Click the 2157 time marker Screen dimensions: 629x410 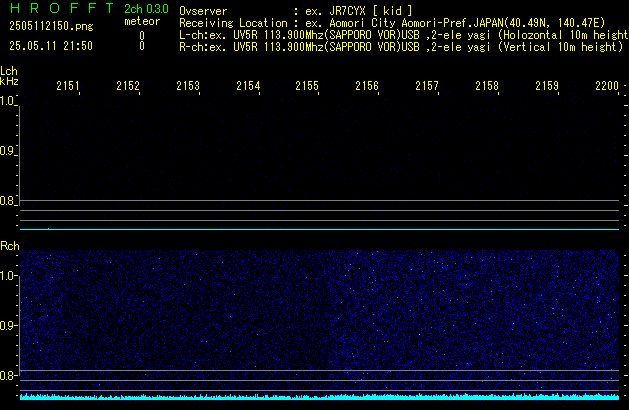[x=427, y=86]
